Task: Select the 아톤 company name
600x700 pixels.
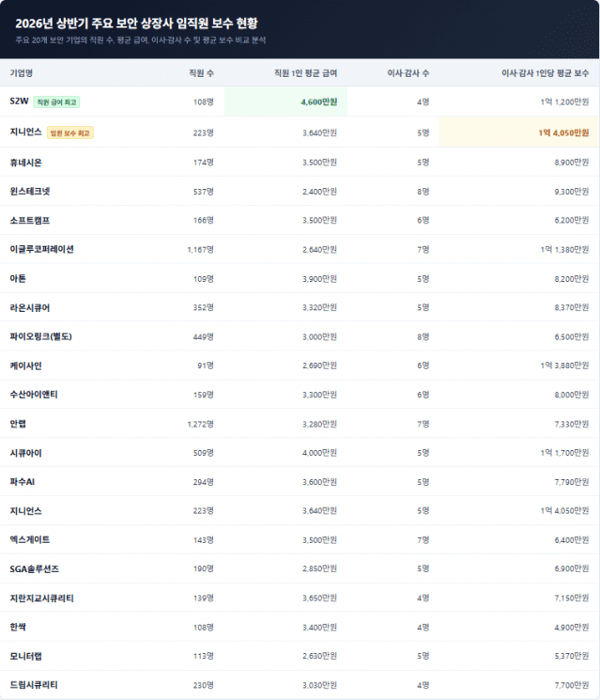Action: [18, 278]
